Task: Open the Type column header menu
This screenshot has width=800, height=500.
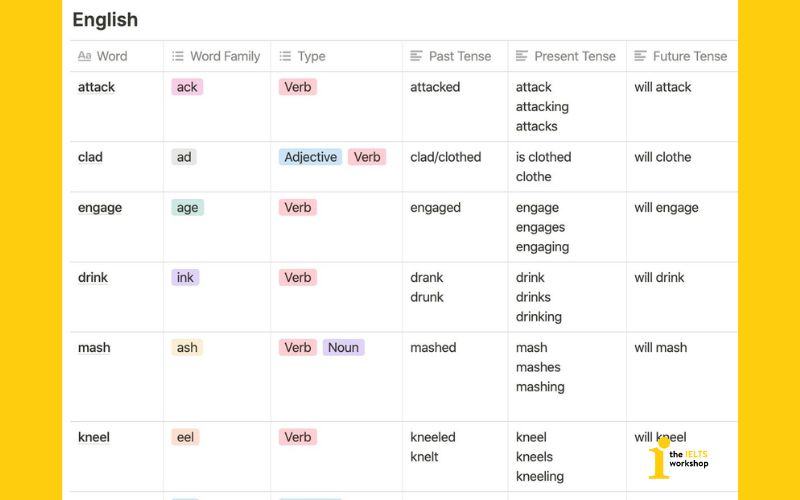Action: click(311, 57)
